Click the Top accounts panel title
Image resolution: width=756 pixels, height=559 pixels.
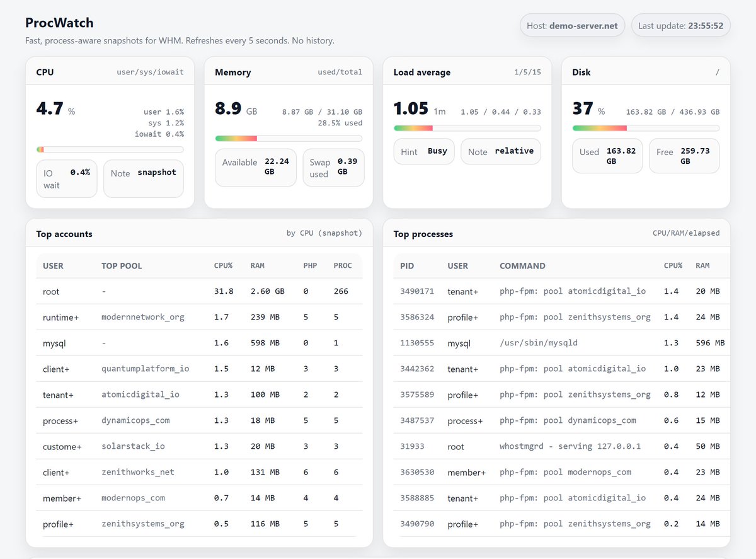[64, 233]
